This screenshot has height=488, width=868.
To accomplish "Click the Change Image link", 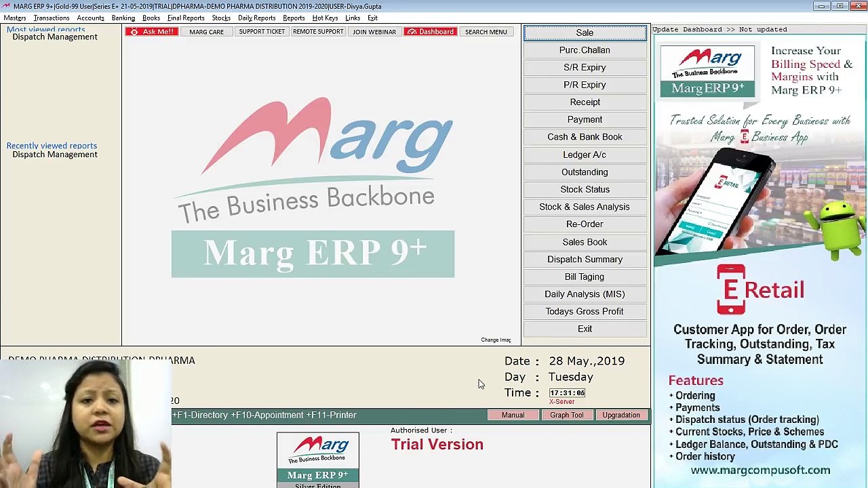I will (496, 340).
